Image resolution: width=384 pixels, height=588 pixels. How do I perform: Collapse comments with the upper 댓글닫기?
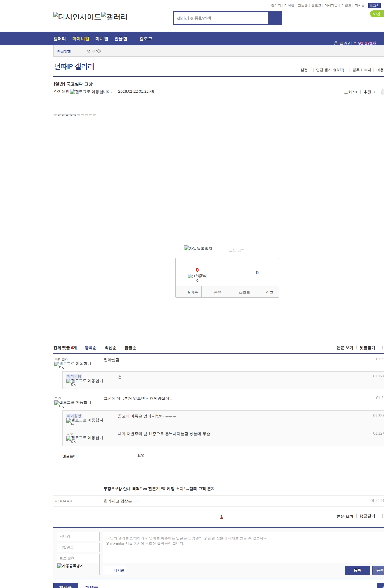click(367, 348)
